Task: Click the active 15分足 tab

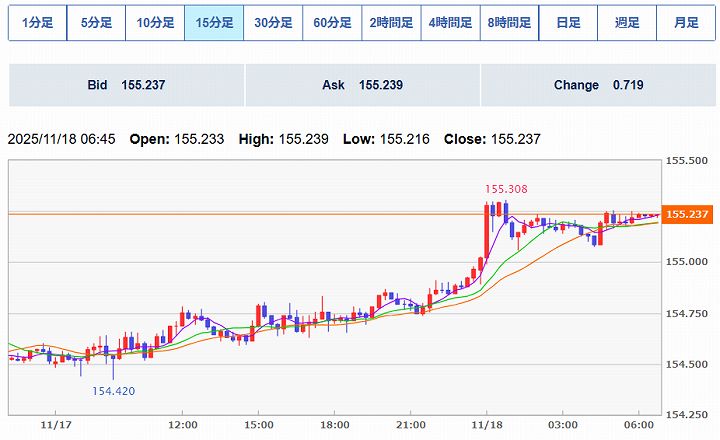Action: pos(214,23)
